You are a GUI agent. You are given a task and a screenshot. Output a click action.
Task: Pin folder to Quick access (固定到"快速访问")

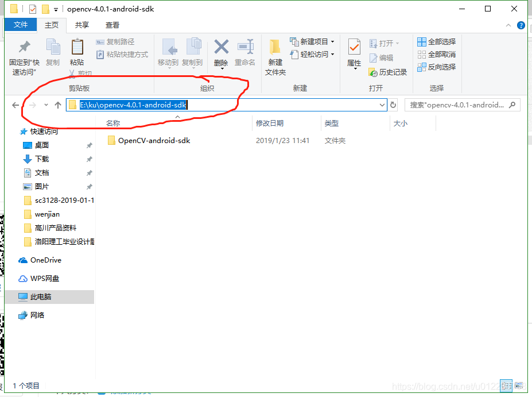24,57
